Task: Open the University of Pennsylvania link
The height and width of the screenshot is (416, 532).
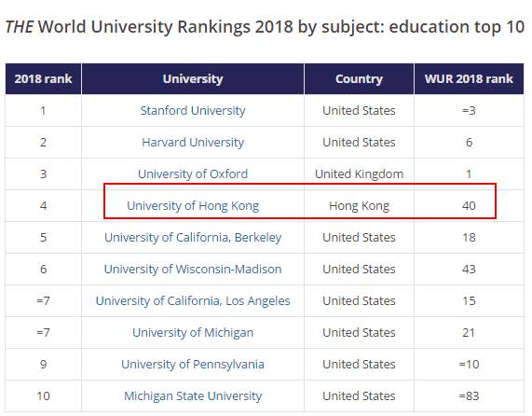Action: click(193, 364)
